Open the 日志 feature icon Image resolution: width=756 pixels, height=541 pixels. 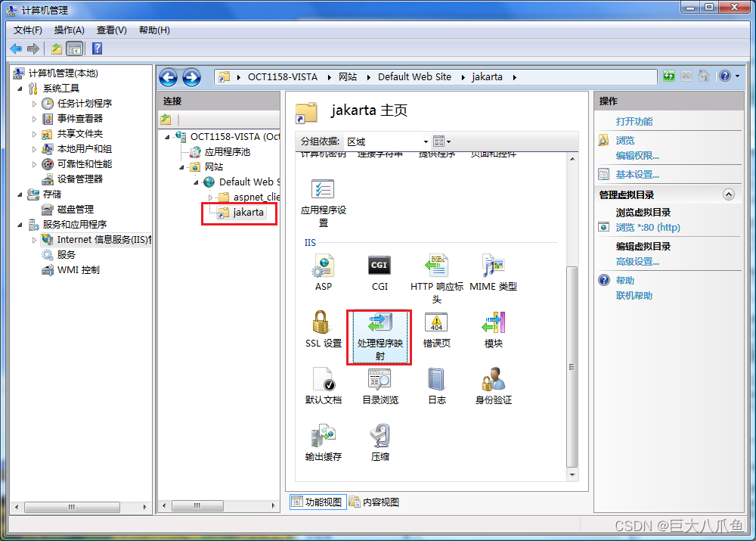(436, 386)
